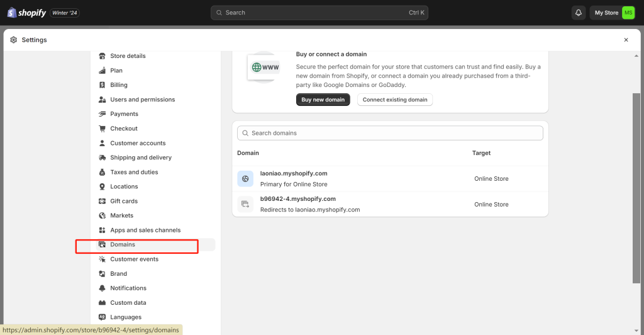Click the vertical scrollbar thumb
The image size is (644, 335).
coord(636,188)
